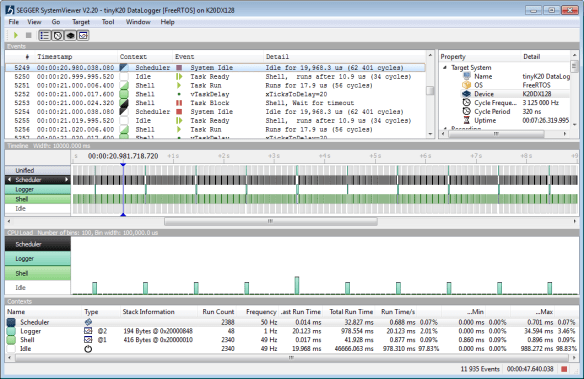Viewport: 584px width, 379px height.
Task: Select the Idle timeline row label
Action: coord(38,208)
